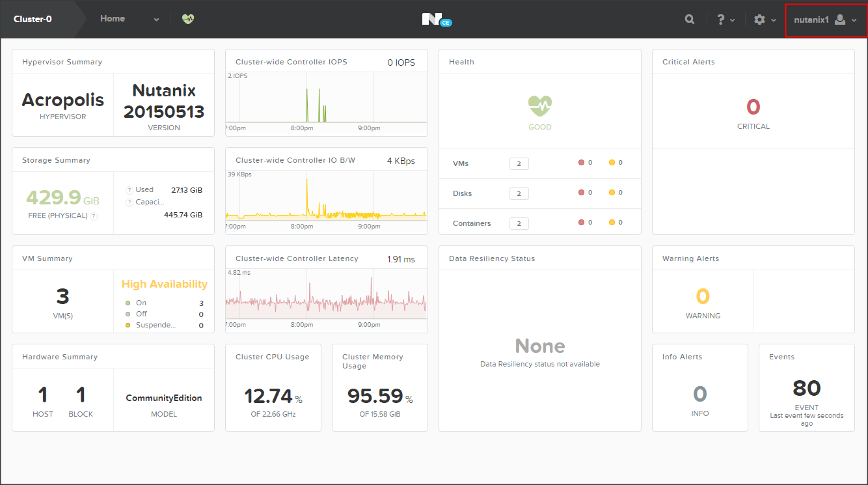The height and width of the screenshot is (485, 868).
Task: Open the search magnifier icon
Action: [690, 20]
